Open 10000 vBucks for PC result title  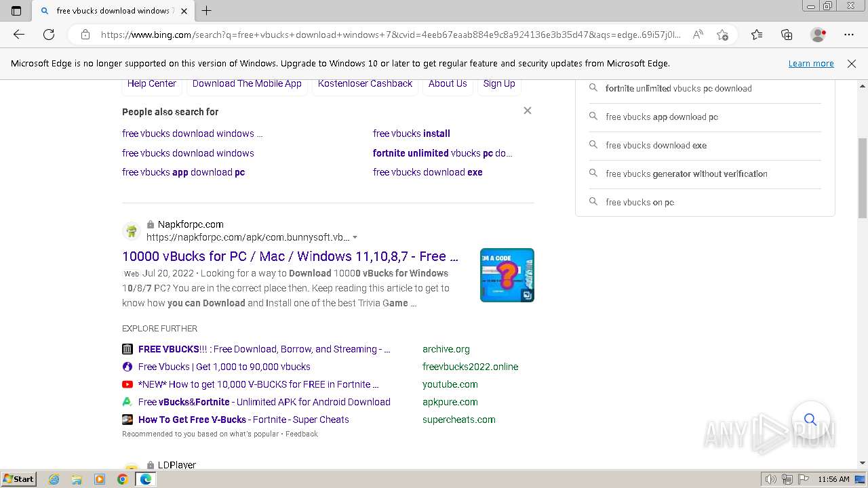[x=290, y=256]
